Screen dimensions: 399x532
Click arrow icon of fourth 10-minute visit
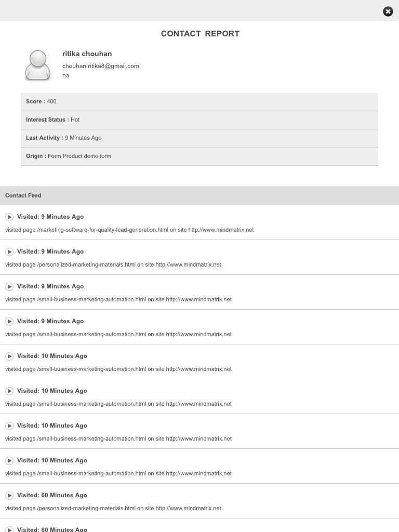coord(9,461)
